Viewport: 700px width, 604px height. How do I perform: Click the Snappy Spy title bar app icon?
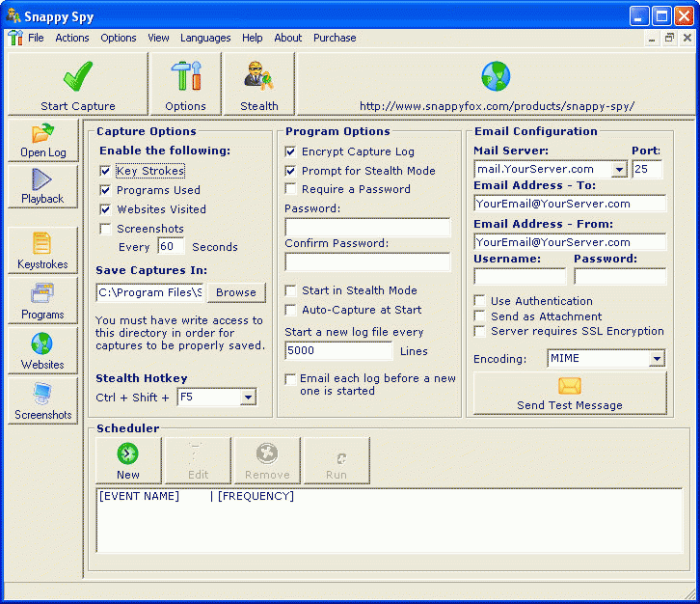click(x=13, y=16)
